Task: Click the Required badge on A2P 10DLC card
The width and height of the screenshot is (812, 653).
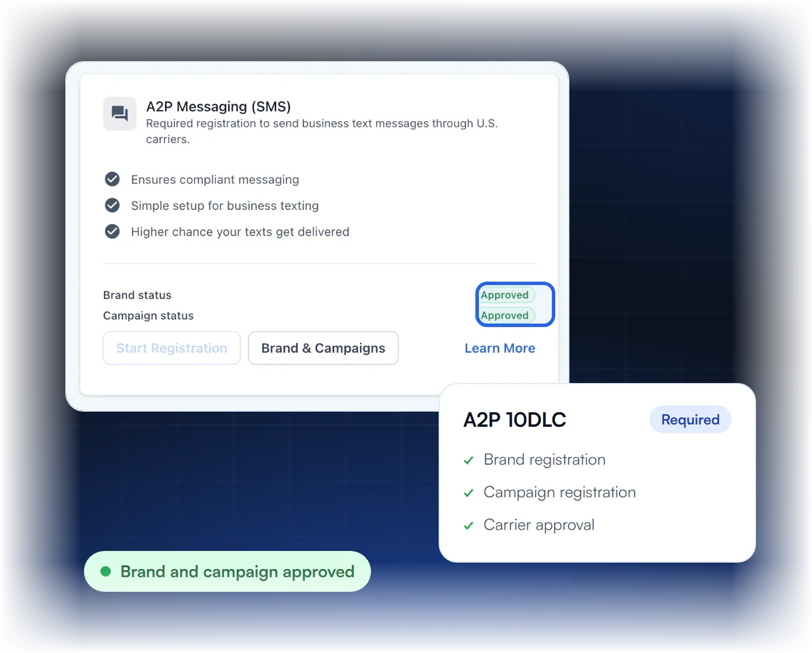Action: (690, 419)
